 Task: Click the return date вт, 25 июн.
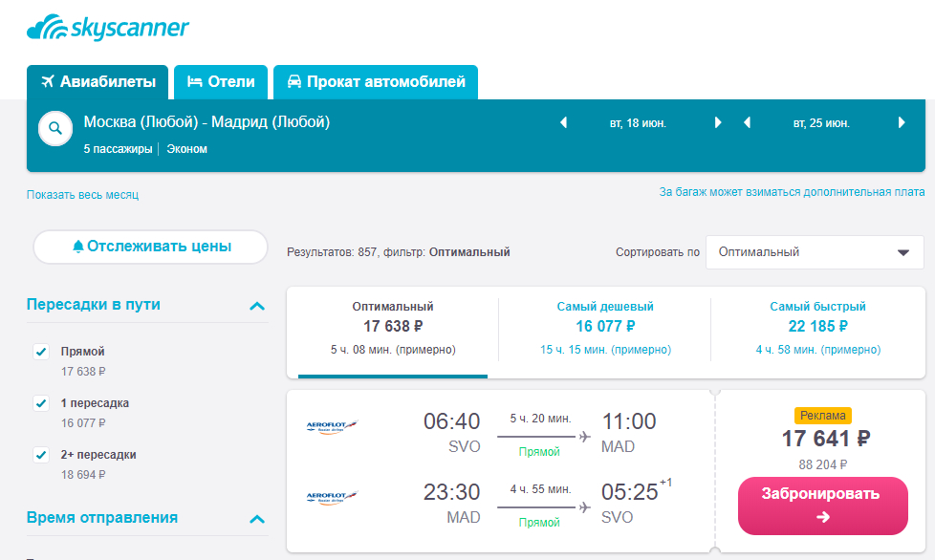click(821, 123)
